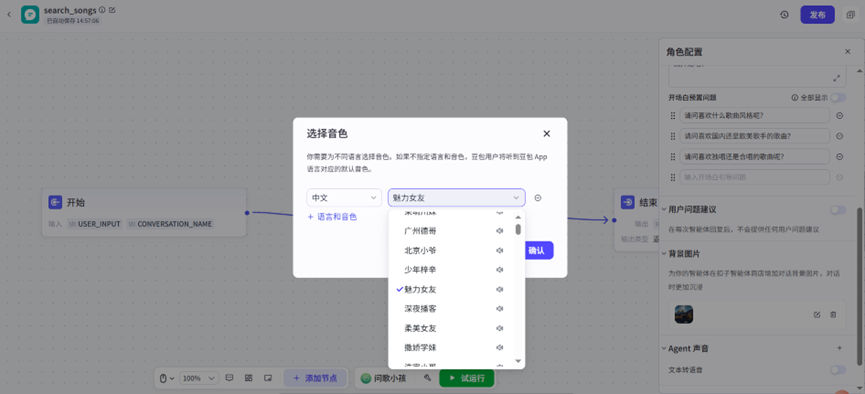
Task: Play the 撒娇学妹 voice sample icon
Action: [x=500, y=348]
